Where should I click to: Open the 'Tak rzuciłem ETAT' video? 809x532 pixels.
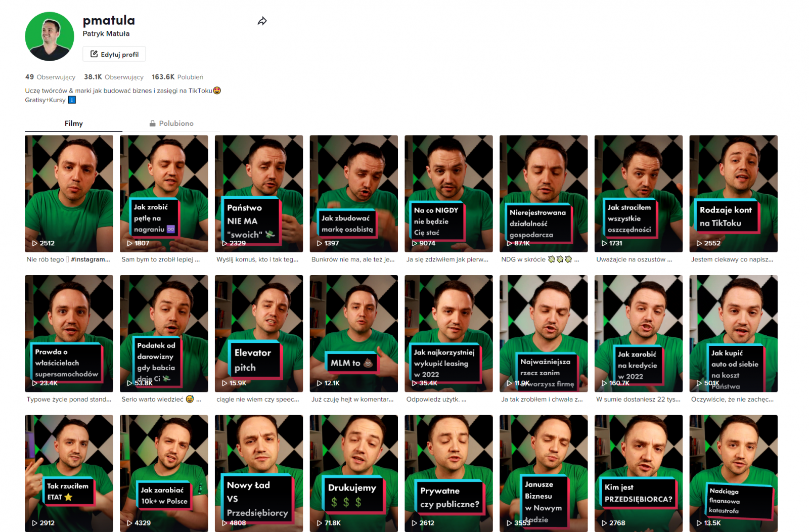coord(69,473)
